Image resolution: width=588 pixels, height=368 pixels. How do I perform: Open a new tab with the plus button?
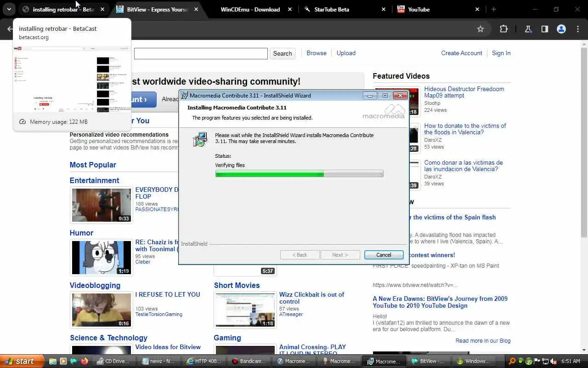click(494, 9)
